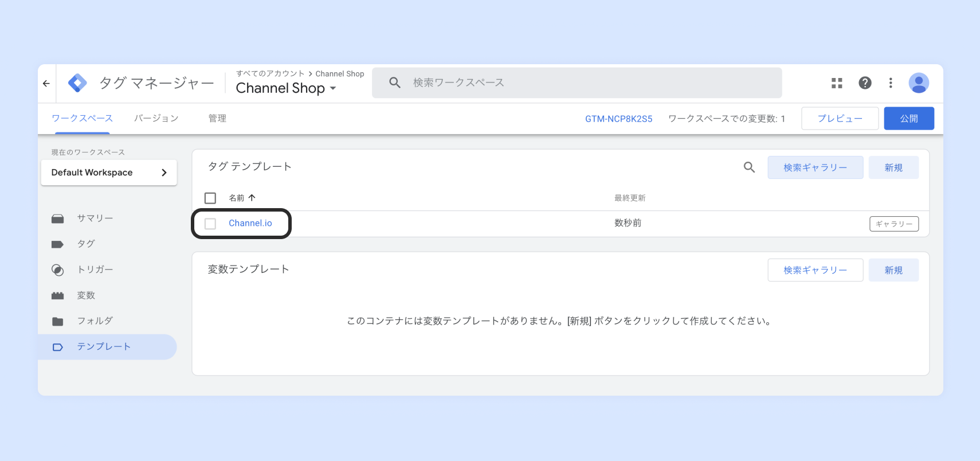Click the 数秒前 timestamp cell

(628, 223)
